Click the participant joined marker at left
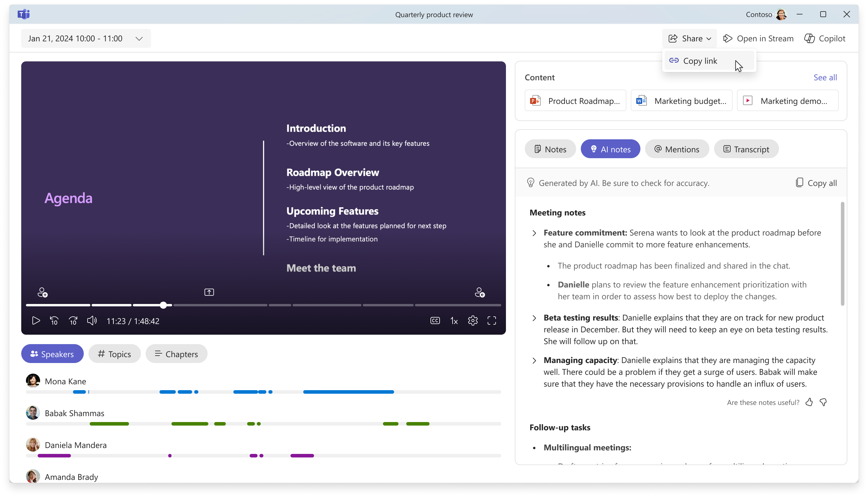 pyautogui.click(x=42, y=292)
